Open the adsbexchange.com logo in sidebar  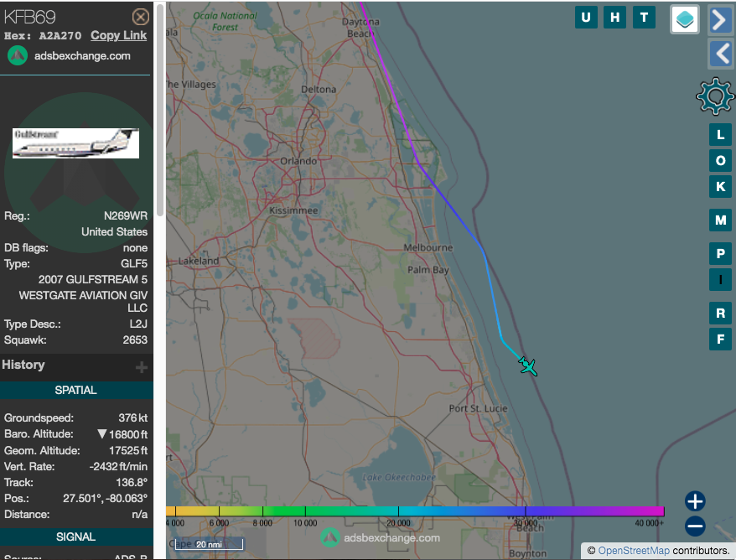(x=18, y=56)
